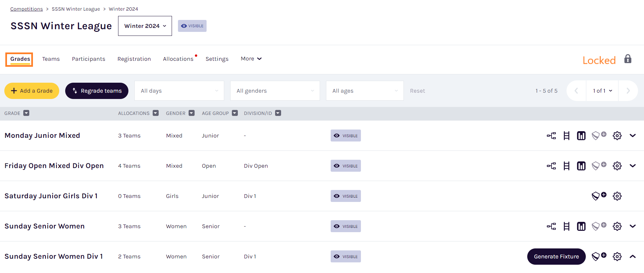The width and height of the screenshot is (644, 273).
Task: Click the Saturday Junior Girls Div 1 grade name
Action: [51, 196]
